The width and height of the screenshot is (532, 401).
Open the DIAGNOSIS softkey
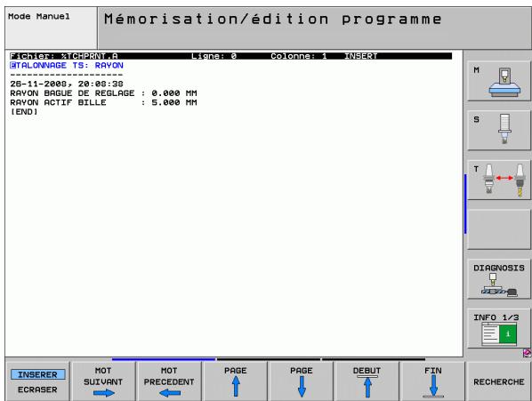[x=499, y=279]
